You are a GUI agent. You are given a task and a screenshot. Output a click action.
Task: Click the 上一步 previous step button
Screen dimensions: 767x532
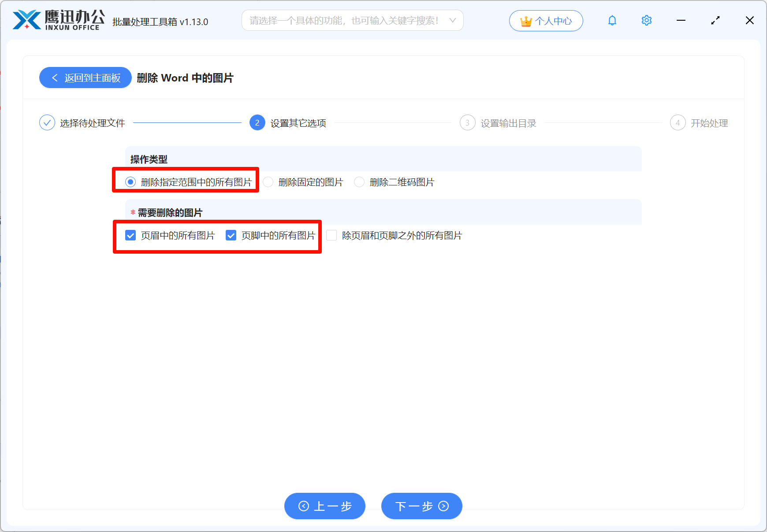coord(325,506)
